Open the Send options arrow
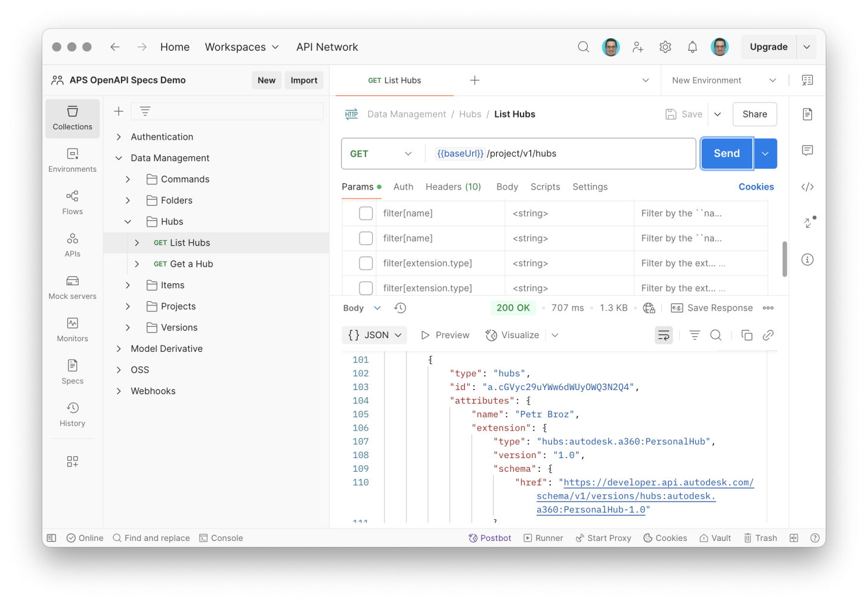Image resolution: width=868 pixels, height=603 pixels. point(765,154)
